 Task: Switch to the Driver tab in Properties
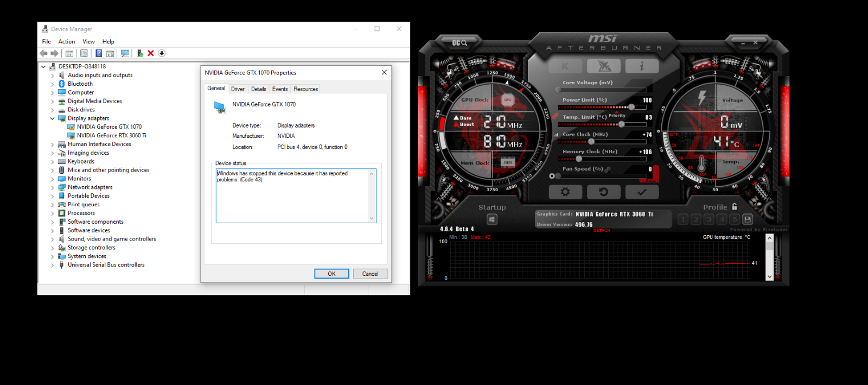pyautogui.click(x=238, y=89)
